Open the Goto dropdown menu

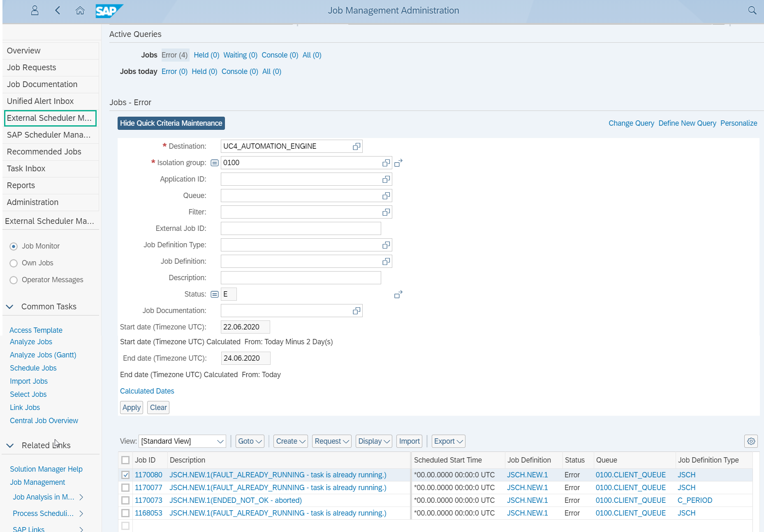coord(250,441)
